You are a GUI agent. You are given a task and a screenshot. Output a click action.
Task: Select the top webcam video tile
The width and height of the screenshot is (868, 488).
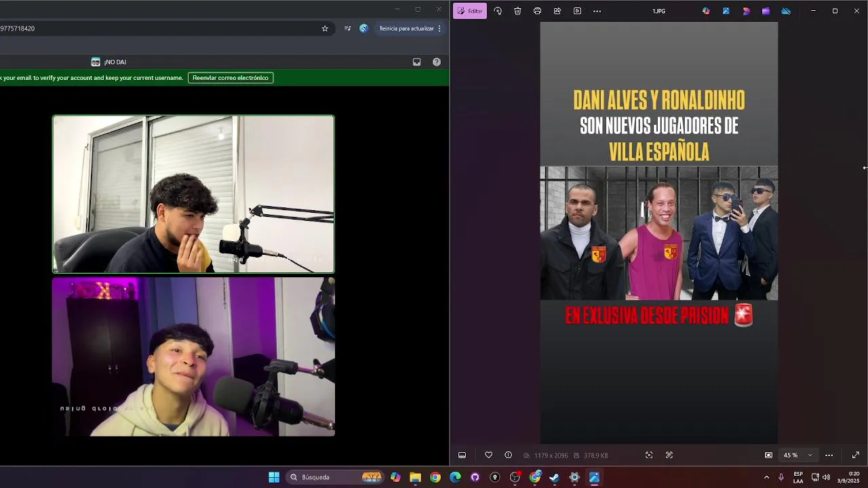193,194
